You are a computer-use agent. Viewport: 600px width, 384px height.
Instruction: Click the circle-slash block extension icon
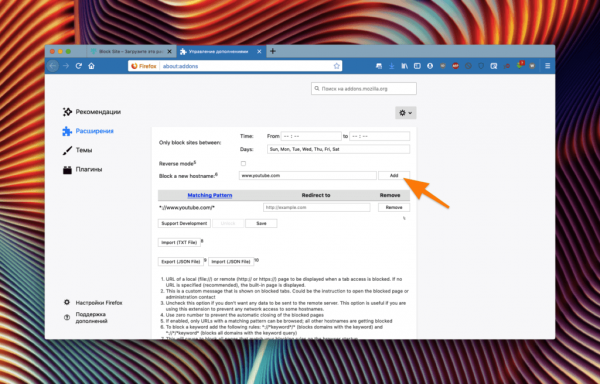(x=468, y=66)
